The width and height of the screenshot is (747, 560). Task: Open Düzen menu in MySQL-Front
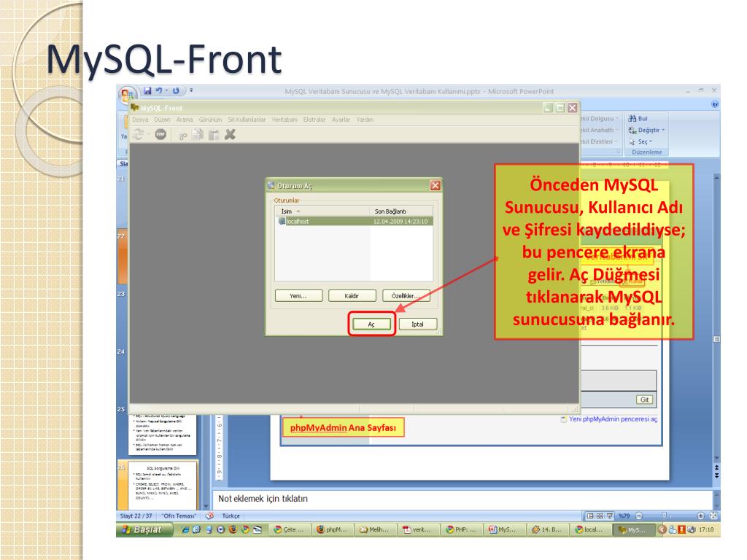tap(162, 120)
